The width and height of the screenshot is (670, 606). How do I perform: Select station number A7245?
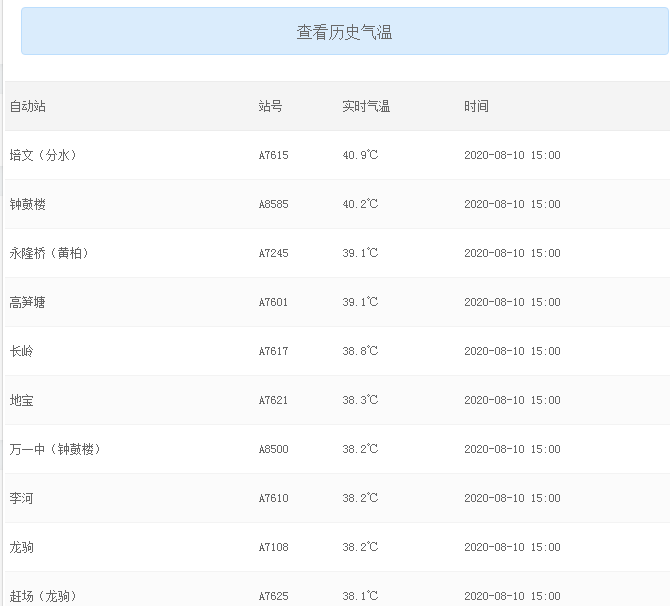[273, 253]
